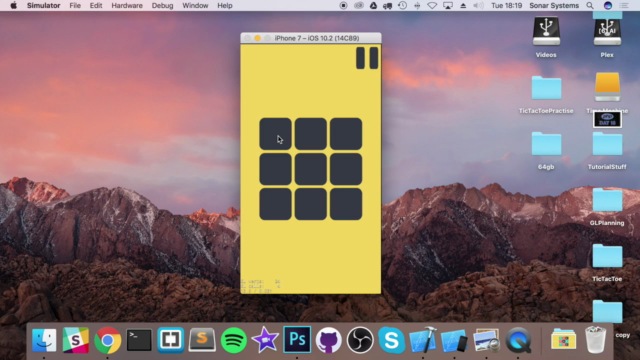Click the Sonar Systems user name

click(x=554, y=6)
